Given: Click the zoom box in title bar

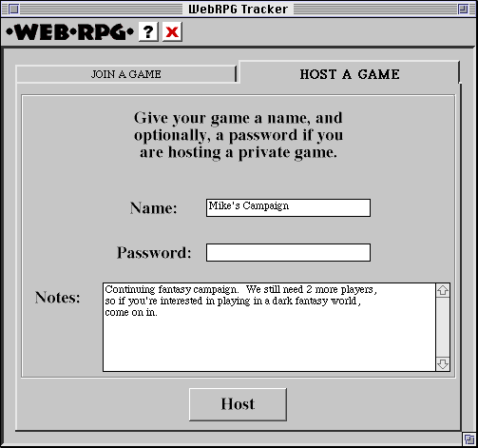Looking at the screenshot, I should 463,10.
